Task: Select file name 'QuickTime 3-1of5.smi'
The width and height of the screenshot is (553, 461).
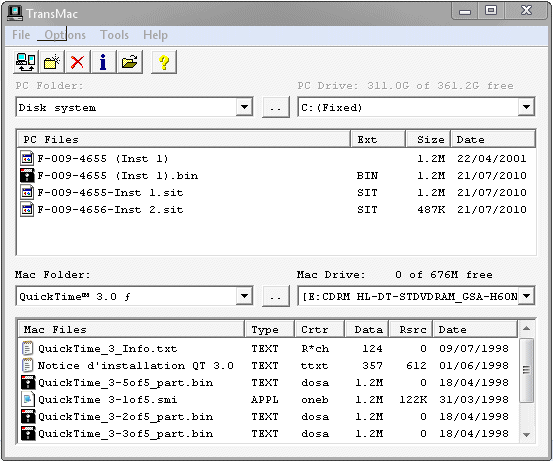Action: tap(108, 399)
